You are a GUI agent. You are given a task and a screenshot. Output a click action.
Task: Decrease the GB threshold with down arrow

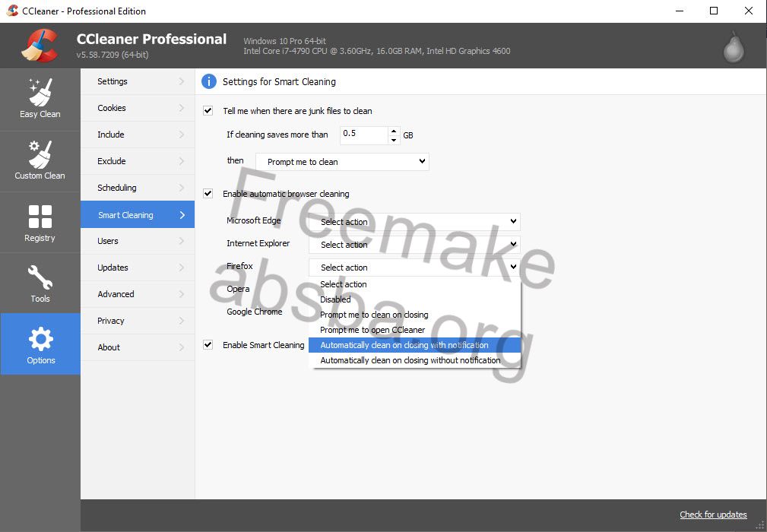coord(394,140)
